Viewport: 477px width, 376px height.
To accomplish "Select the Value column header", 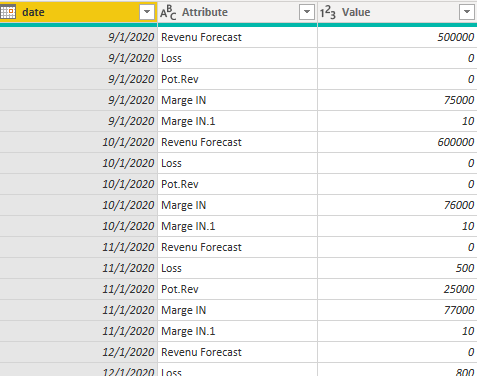I will coord(397,12).
